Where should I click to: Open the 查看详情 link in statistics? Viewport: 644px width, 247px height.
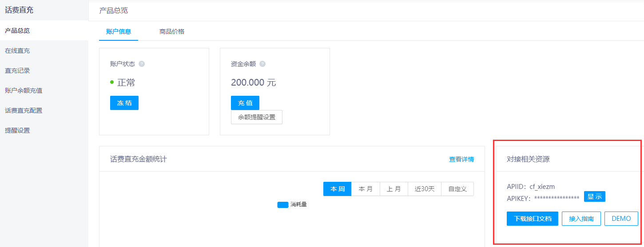[461, 159]
